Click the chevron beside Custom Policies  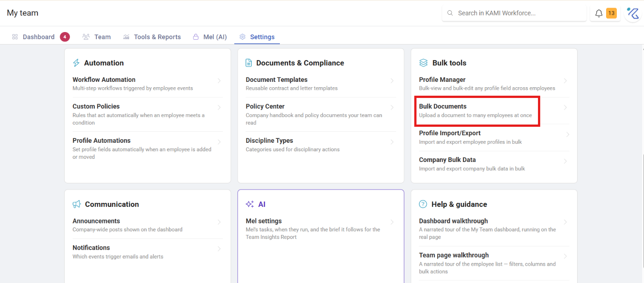click(219, 108)
